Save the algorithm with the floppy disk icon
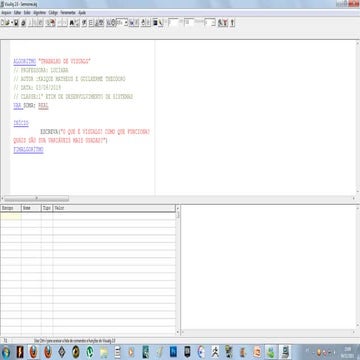 pyautogui.click(x=16, y=23)
